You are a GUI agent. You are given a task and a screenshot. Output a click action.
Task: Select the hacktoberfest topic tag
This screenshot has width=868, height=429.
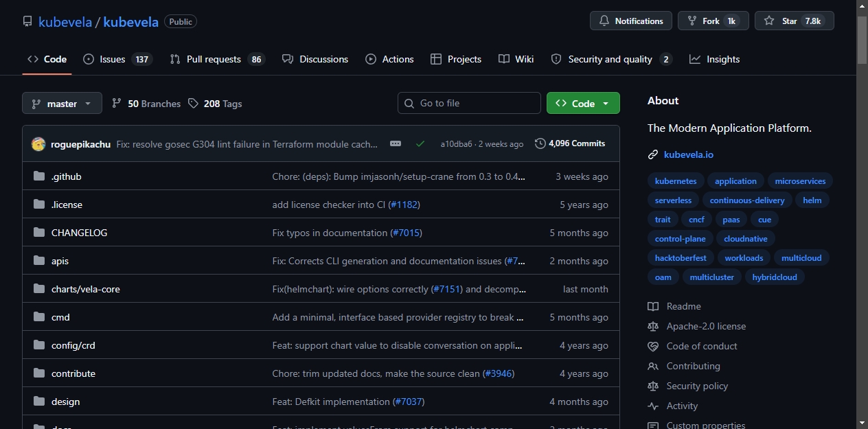681,258
